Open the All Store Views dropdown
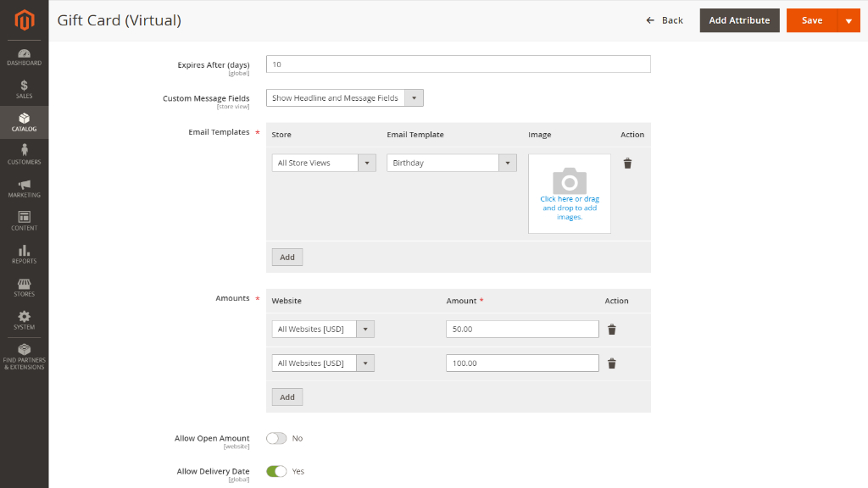 324,163
